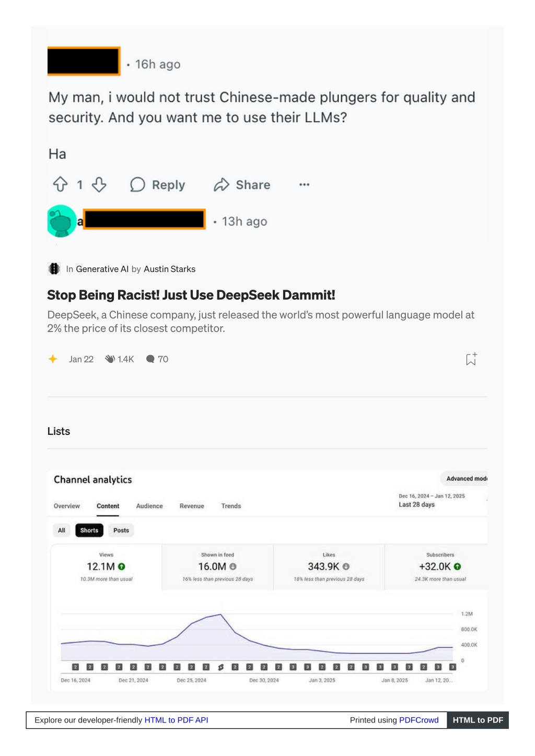This screenshot has width=535, height=756.
Task: Select the Posts filter chip
Action: 121,530
